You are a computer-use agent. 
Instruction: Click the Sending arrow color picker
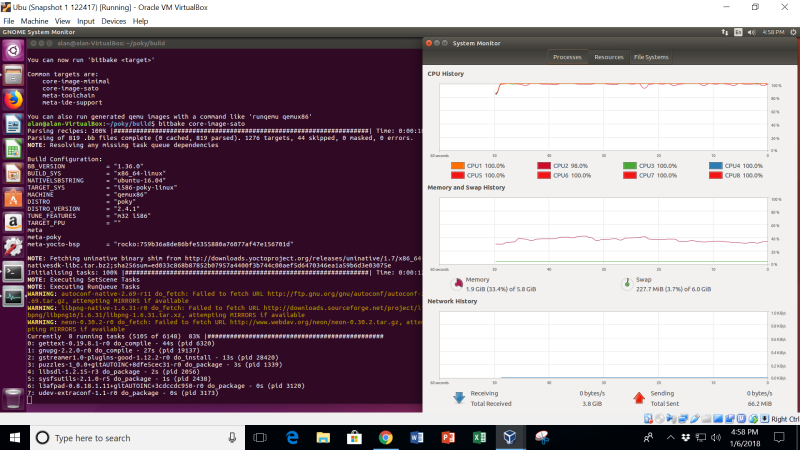click(x=639, y=398)
